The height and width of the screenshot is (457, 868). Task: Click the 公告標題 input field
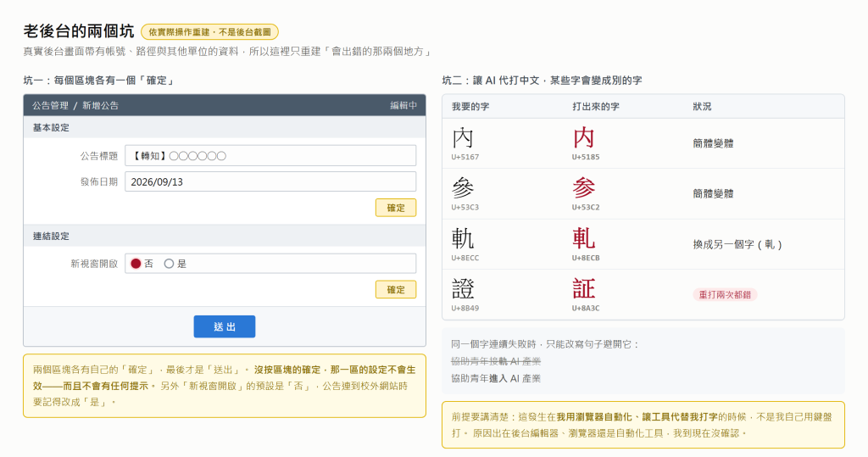pyautogui.click(x=270, y=156)
